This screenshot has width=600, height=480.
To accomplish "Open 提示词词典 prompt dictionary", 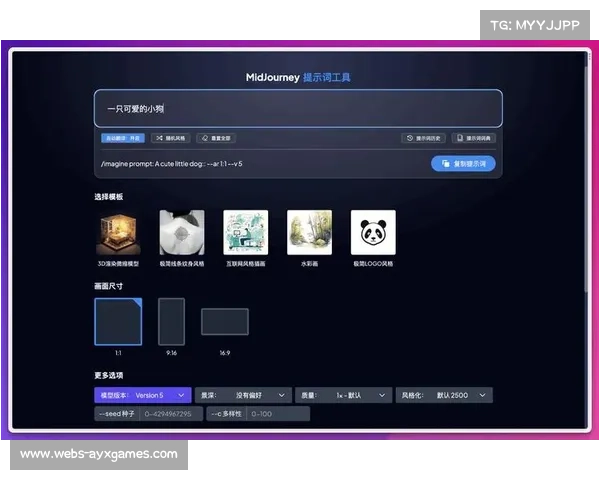I will point(474,138).
